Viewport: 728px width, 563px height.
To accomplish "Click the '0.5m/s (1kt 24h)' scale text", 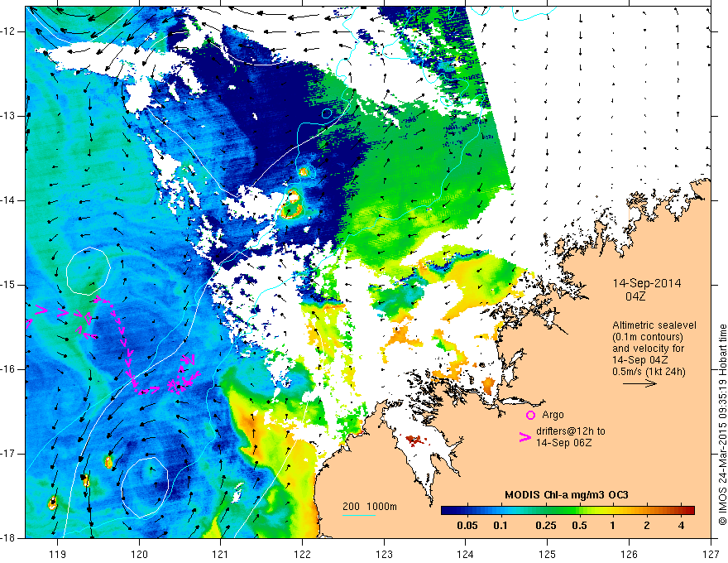I will (649, 372).
